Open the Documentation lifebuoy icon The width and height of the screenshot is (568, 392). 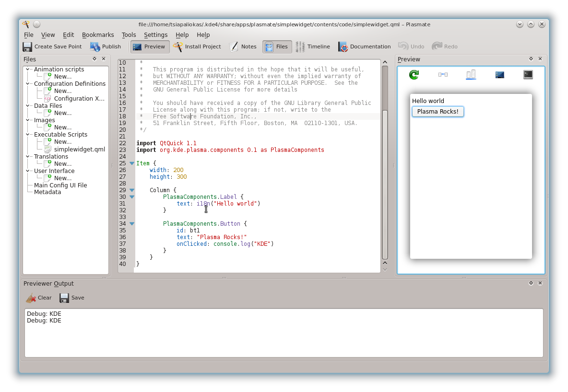pos(343,46)
